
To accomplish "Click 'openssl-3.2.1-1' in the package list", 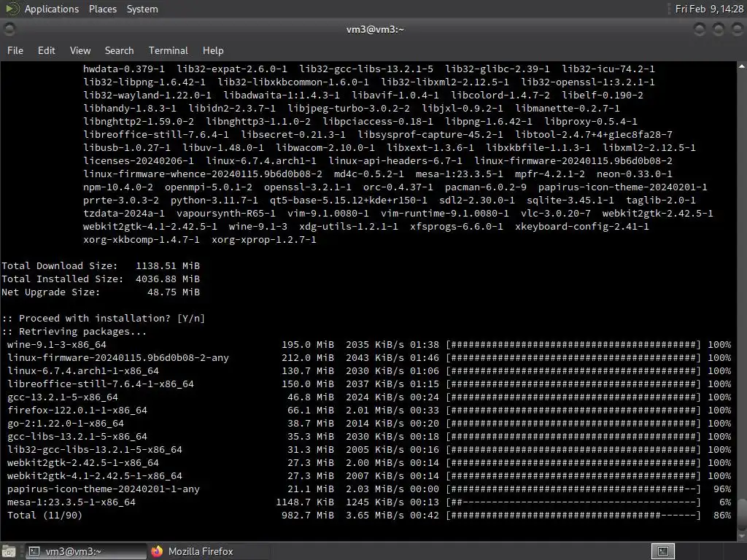I will pos(308,187).
